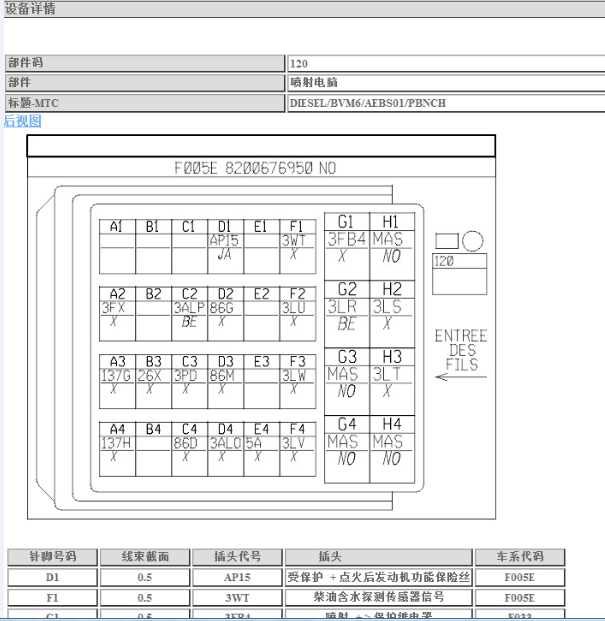Click wire code 5A under pin E4
605x621 pixels.
[x=254, y=443]
